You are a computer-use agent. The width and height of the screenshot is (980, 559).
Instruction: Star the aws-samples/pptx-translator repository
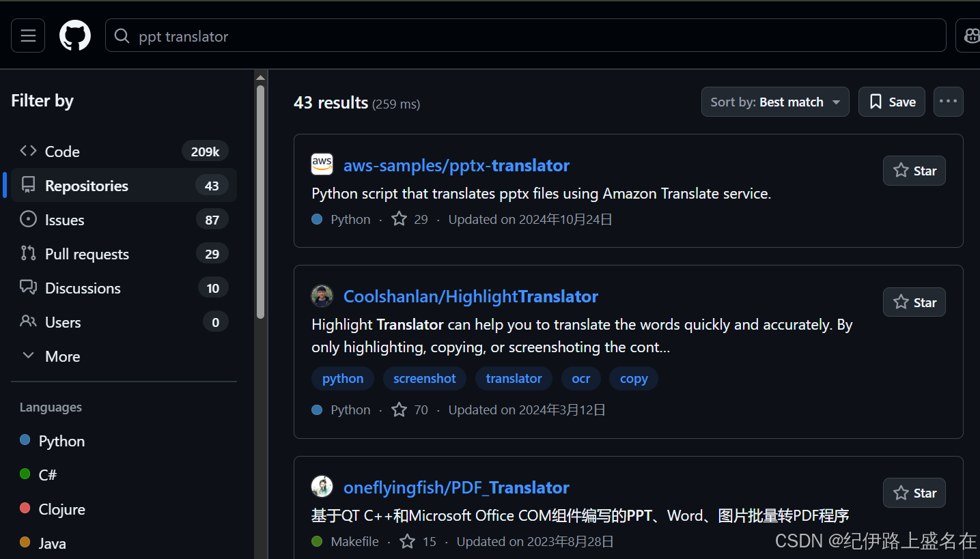(914, 171)
